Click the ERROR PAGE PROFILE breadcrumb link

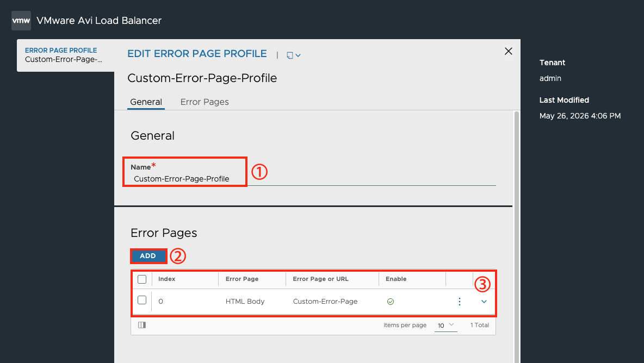point(61,50)
